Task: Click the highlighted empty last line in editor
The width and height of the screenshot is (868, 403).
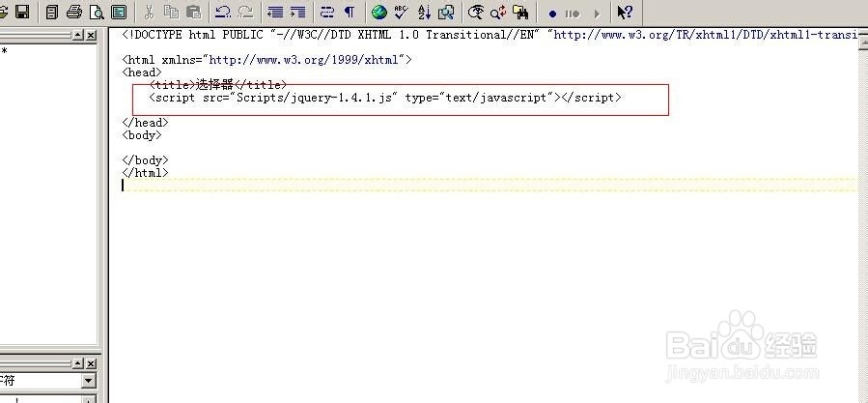Action: [490, 186]
